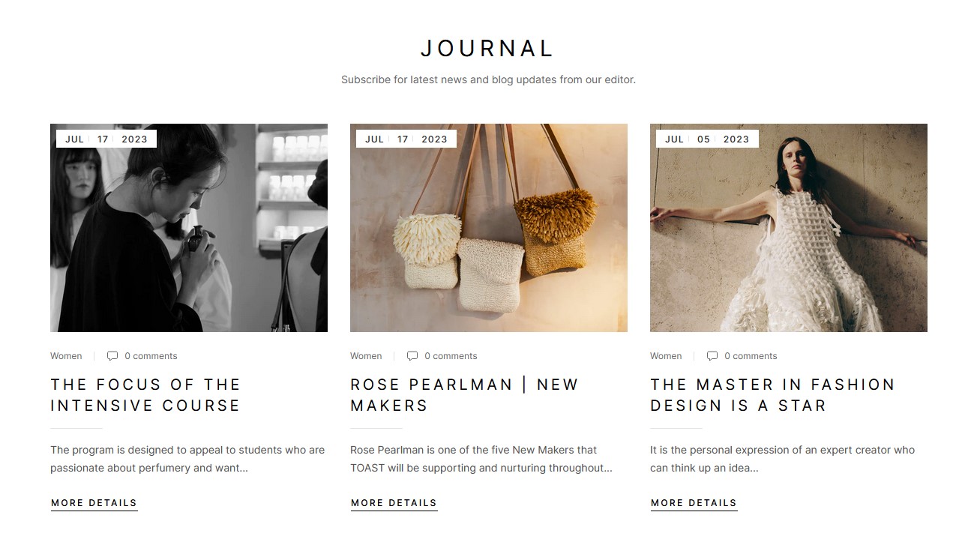
Task: Open the woven bags photo thumbnail
Action: (489, 228)
